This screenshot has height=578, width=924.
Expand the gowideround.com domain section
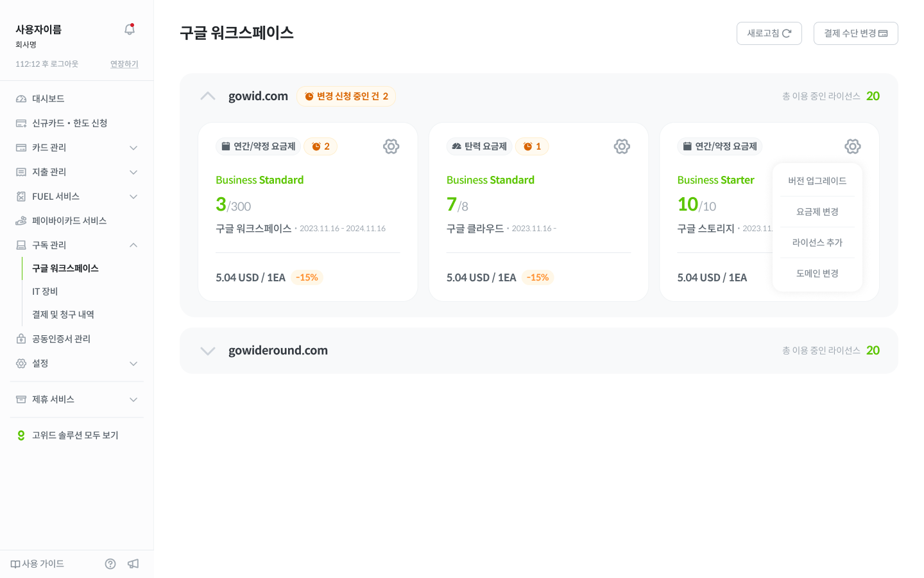[208, 351]
